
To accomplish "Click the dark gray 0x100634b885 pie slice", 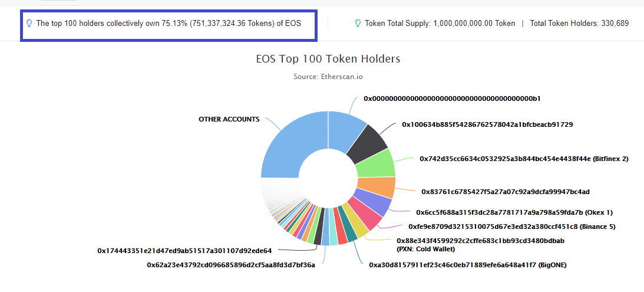I will [x=366, y=144].
